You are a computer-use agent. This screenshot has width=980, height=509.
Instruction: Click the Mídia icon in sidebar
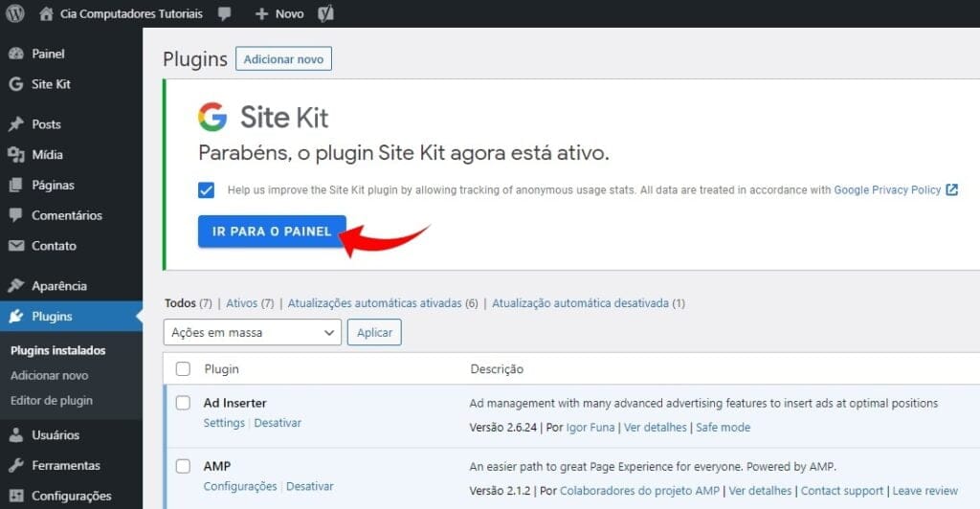[x=15, y=155]
